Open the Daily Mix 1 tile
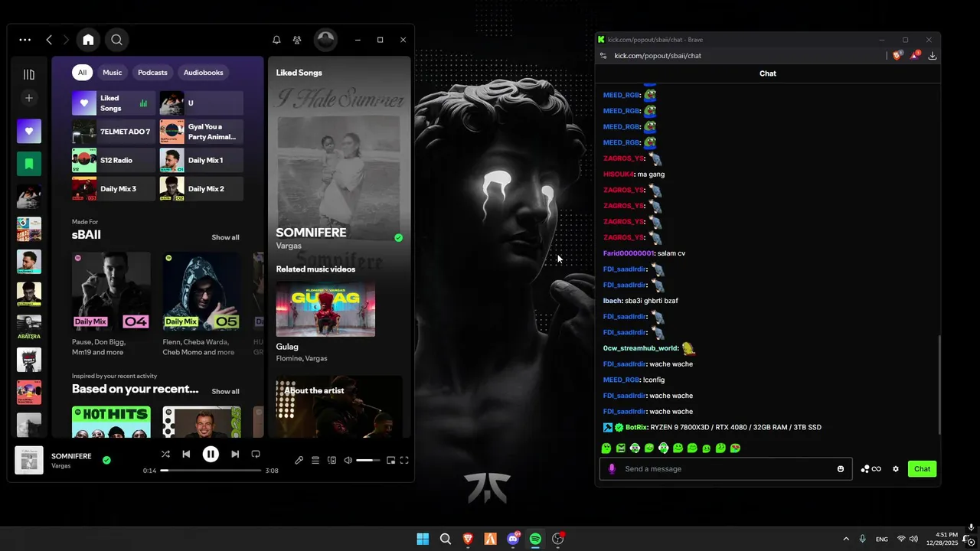This screenshot has width=980, height=551. [x=201, y=161]
